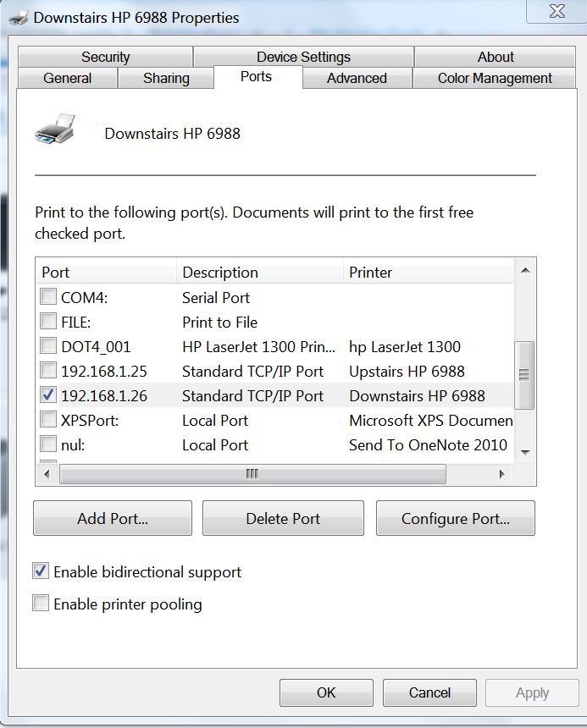The image size is (587, 728).
Task: Click the Apply button
Action: point(532,692)
